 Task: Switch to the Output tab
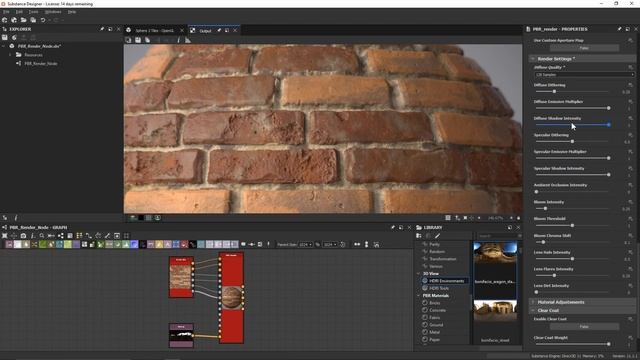click(205, 31)
